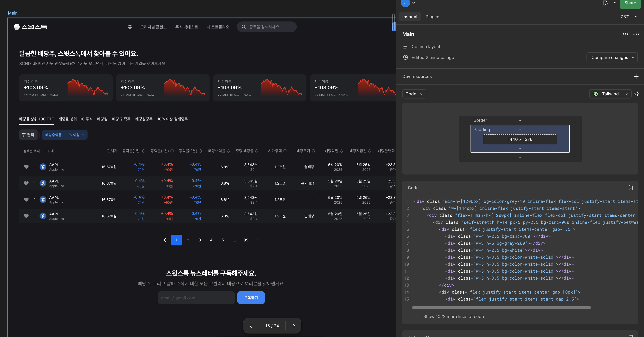Sort by 등락률(1일) column arrows
Screen dimensions: 644x337
(144, 151)
